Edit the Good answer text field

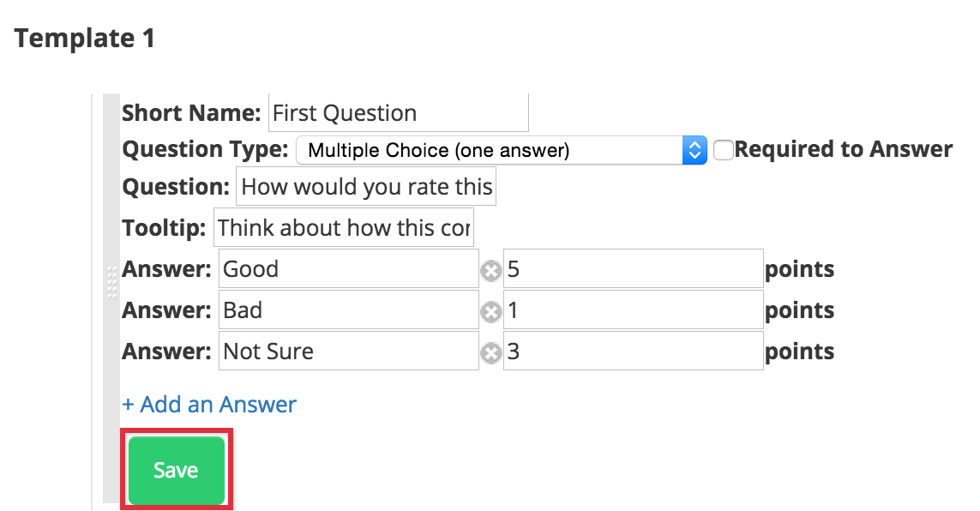click(x=349, y=268)
